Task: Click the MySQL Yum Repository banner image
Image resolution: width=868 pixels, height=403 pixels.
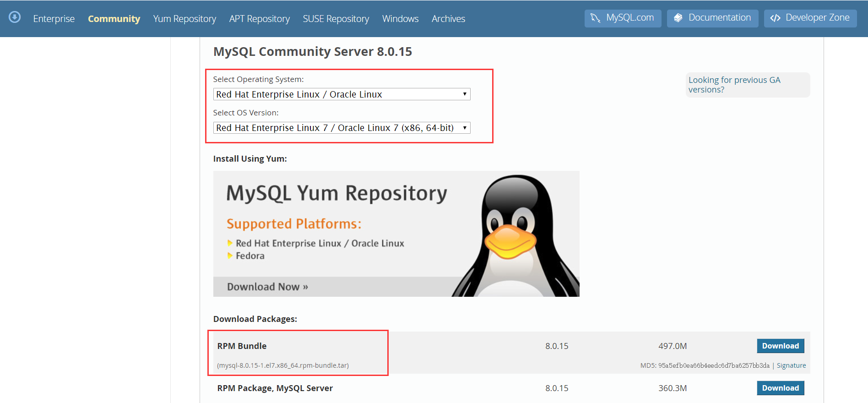Action: (396, 234)
